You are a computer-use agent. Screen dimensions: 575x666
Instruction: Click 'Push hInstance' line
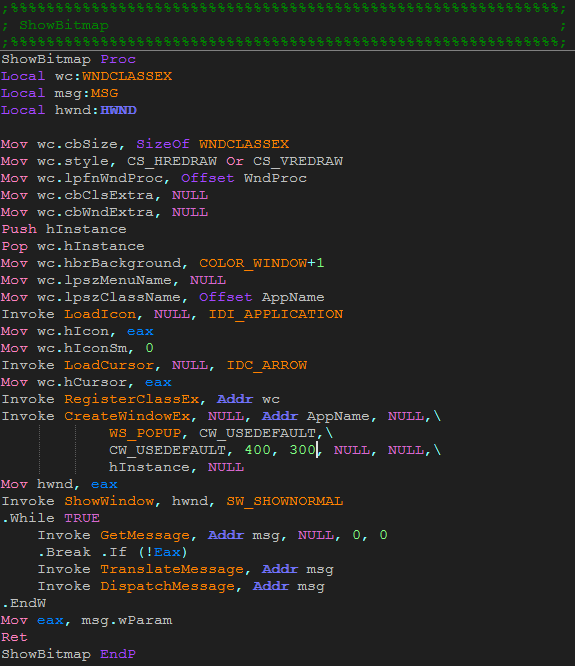tap(64, 229)
